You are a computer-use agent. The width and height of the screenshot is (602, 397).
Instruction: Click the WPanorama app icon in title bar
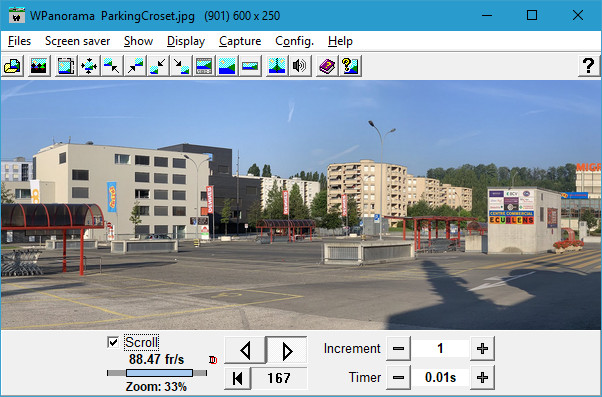(x=17, y=15)
